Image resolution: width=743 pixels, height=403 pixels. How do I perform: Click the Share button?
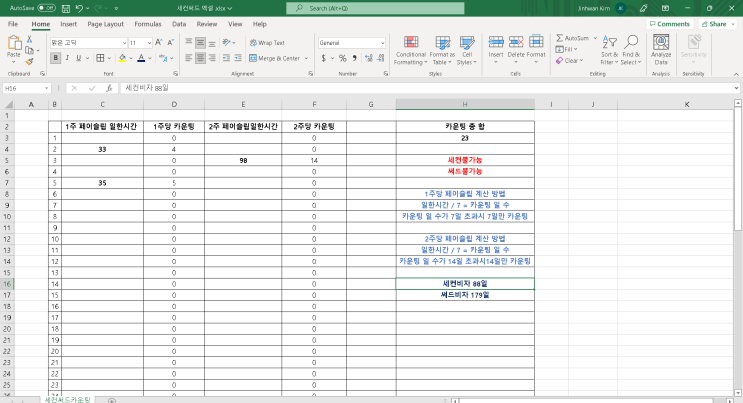(x=716, y=24)
